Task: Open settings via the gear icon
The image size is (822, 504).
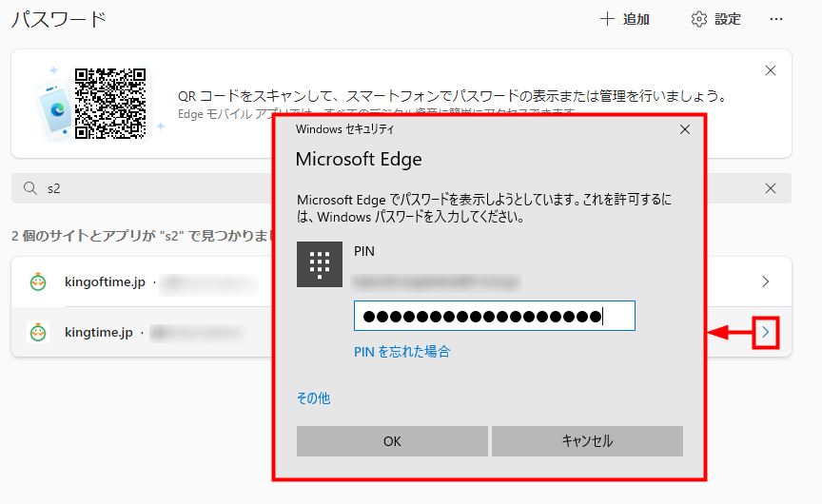Action: click(x=699, y=19)
